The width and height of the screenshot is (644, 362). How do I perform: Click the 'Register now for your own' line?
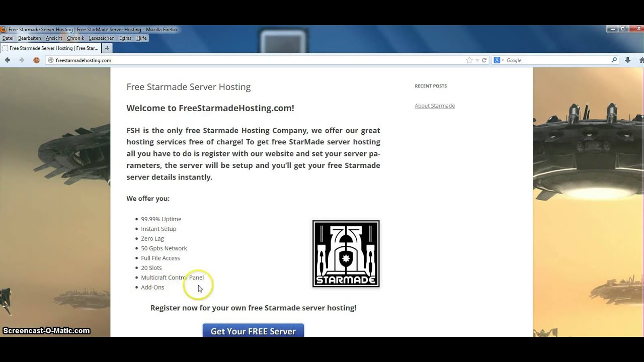[253, 308]
